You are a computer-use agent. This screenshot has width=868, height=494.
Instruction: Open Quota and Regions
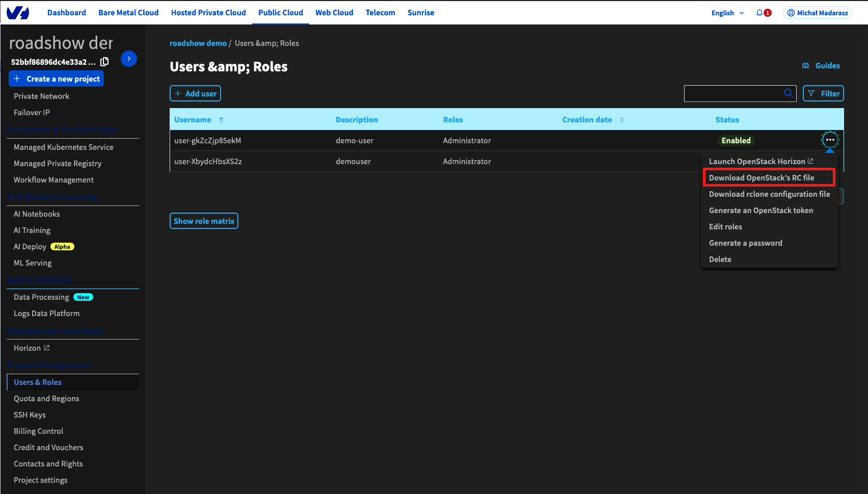coord(46,398)
